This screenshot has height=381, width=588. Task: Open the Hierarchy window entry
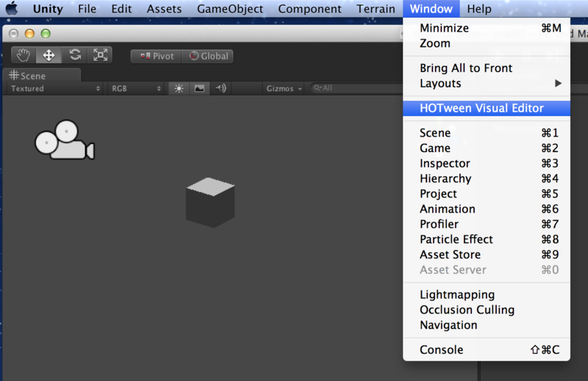487,178
